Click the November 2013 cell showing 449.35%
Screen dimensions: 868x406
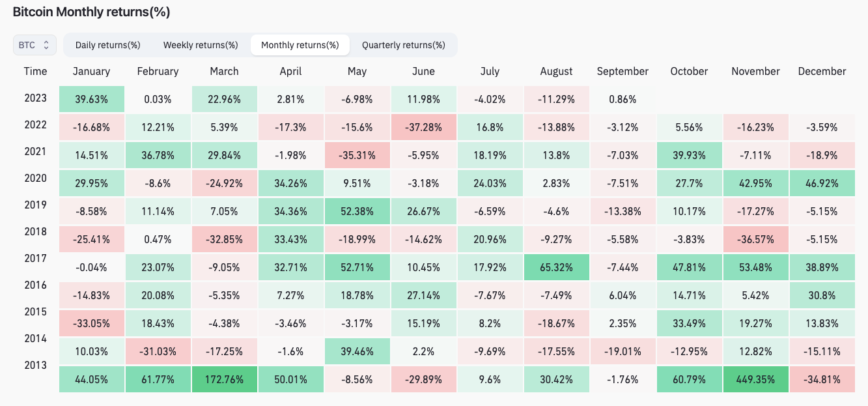click(755, 379)
